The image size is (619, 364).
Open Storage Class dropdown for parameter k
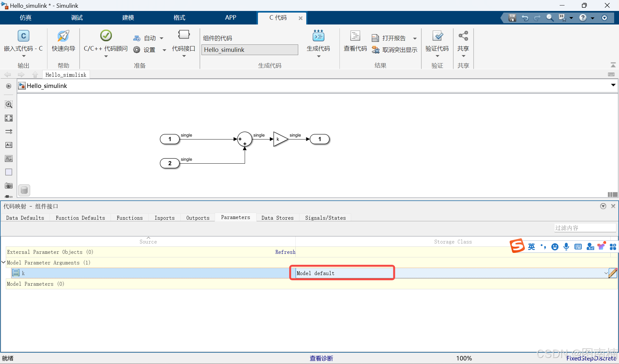606,273
